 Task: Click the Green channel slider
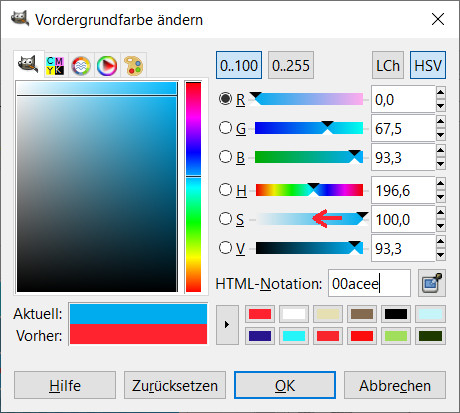coord(309,128)
